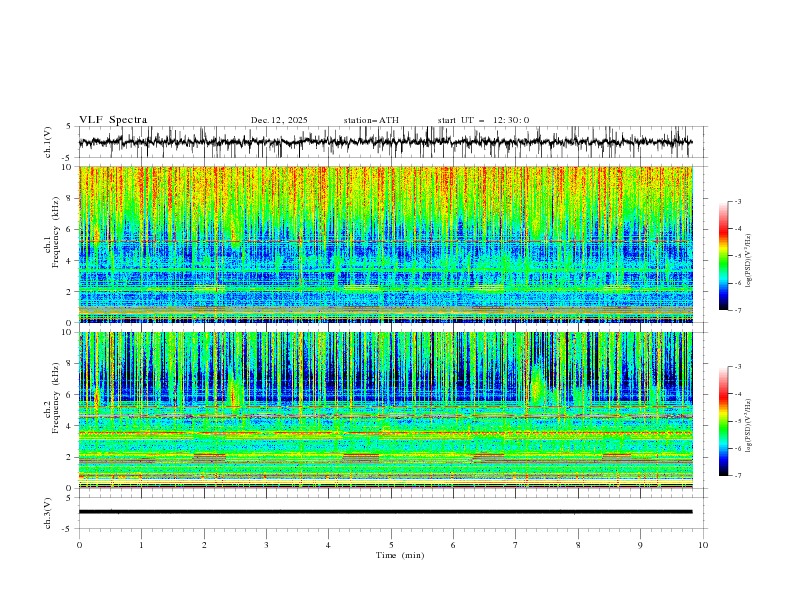Viewport: 792px width, 612px height.
Task: Click the "10" tick on Time (min) axis
Action: pos(703,545)
